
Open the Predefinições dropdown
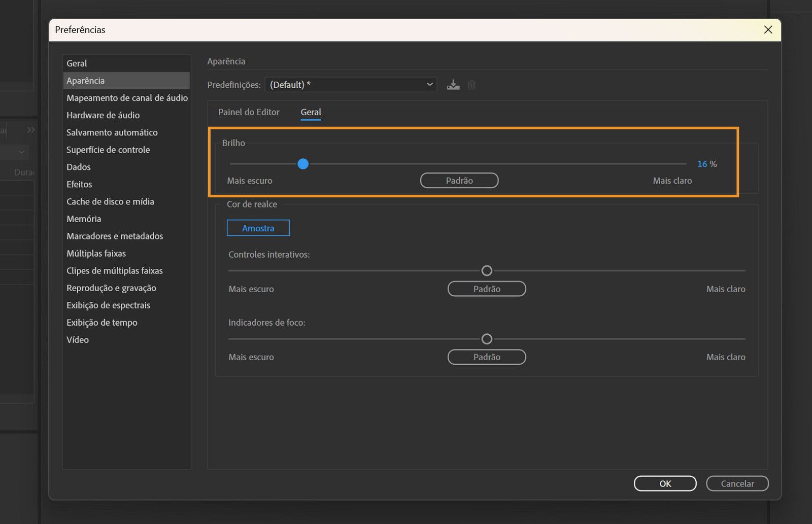pyautogui.click(x=351, y=85)
